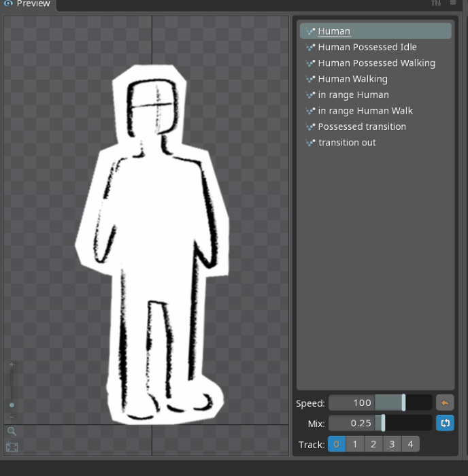This screenshot has width=468, height=476.
Task: Click animation icon beside Possessed transition
Action: [310, 127]
